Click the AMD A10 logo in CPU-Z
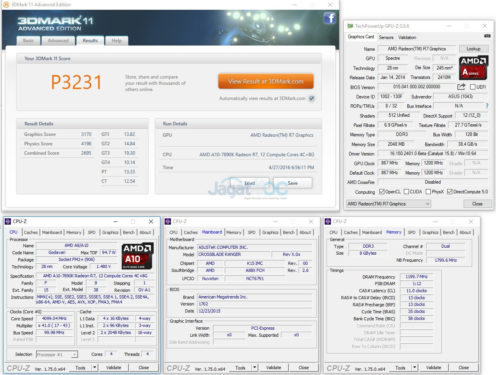The width and height of the screenshot is (496, 375). 138,256
